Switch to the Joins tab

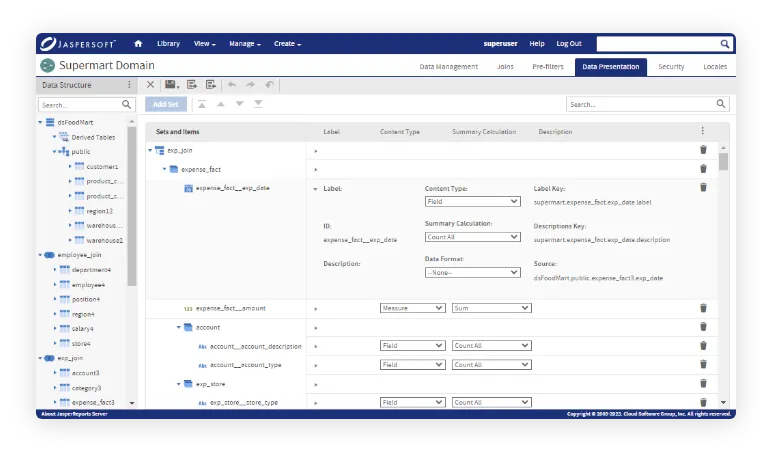click(505, 66)
